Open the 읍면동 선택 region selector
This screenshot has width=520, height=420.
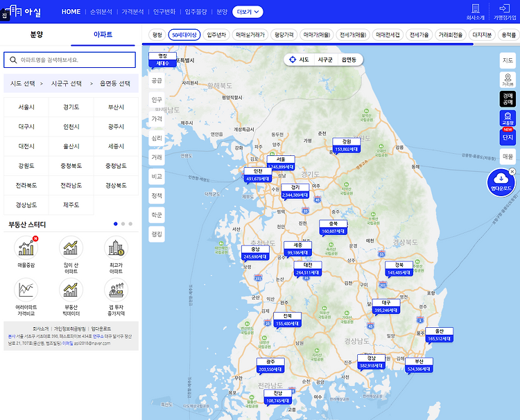point(115,83)
